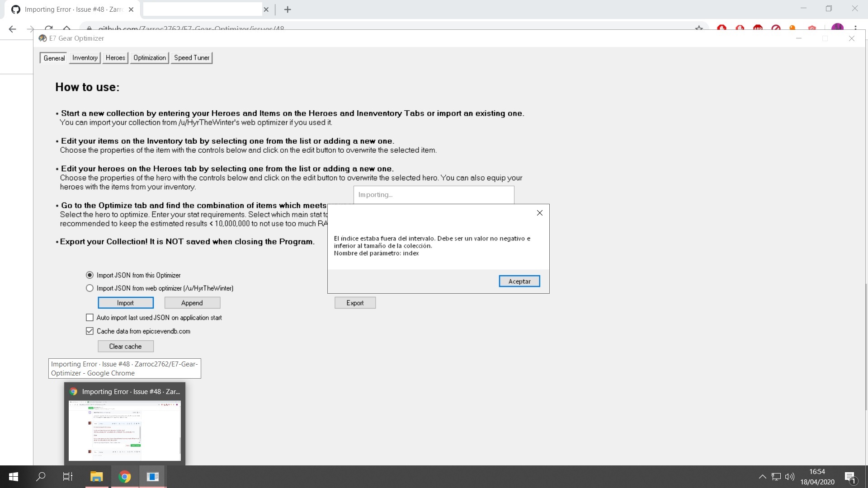The width and height of the screenshot is (868, 488).
Task: Switch to the Inventory tab
Action: (85, 58)
